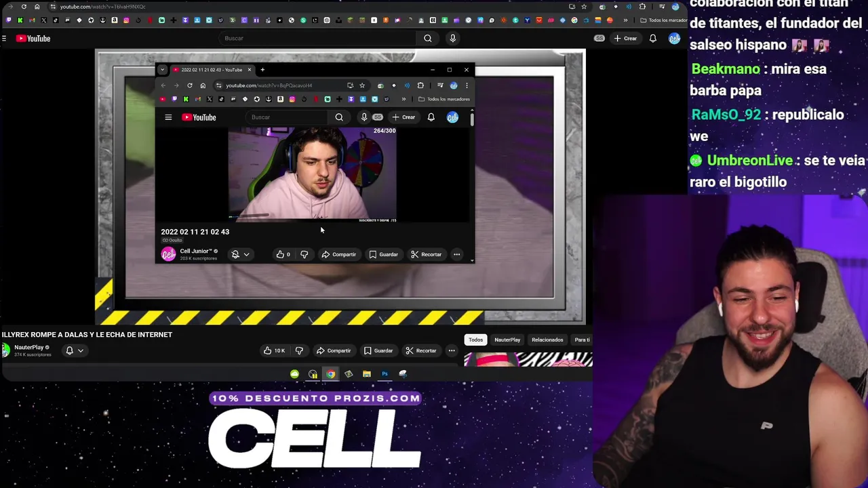868x488 pixels.
Task: Click the NauterPlay channel avatar
Action: click(5, 350)
